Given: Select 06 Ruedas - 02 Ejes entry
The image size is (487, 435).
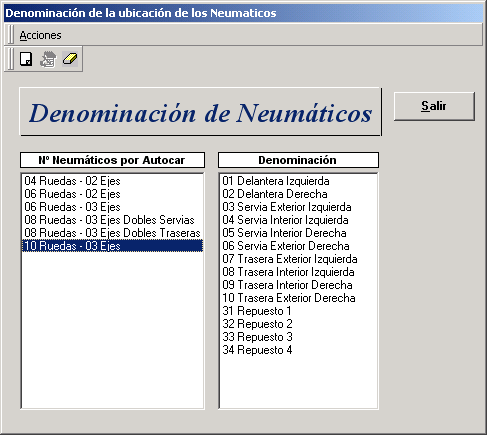Looking at the screenshot, I should [x=112, y=194].
